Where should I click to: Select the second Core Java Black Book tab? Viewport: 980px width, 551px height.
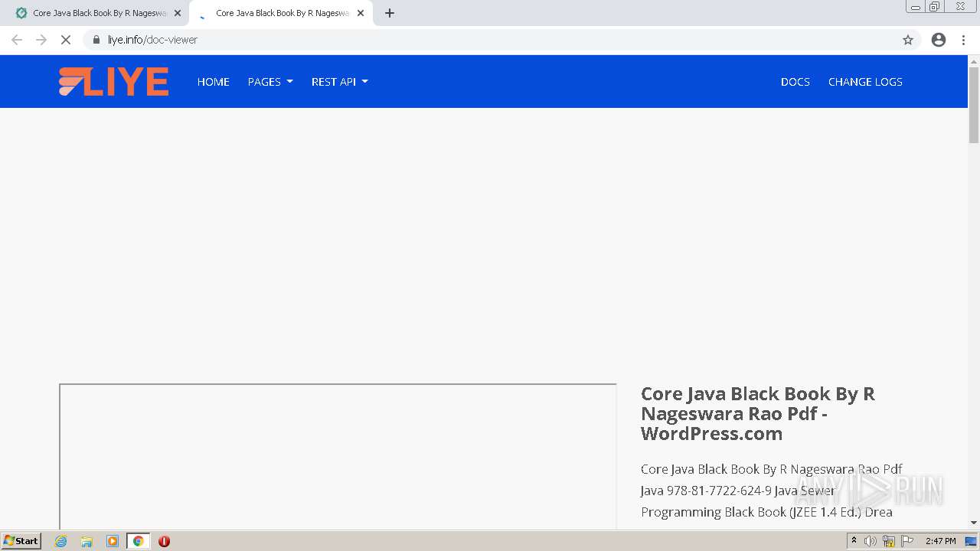281,13
